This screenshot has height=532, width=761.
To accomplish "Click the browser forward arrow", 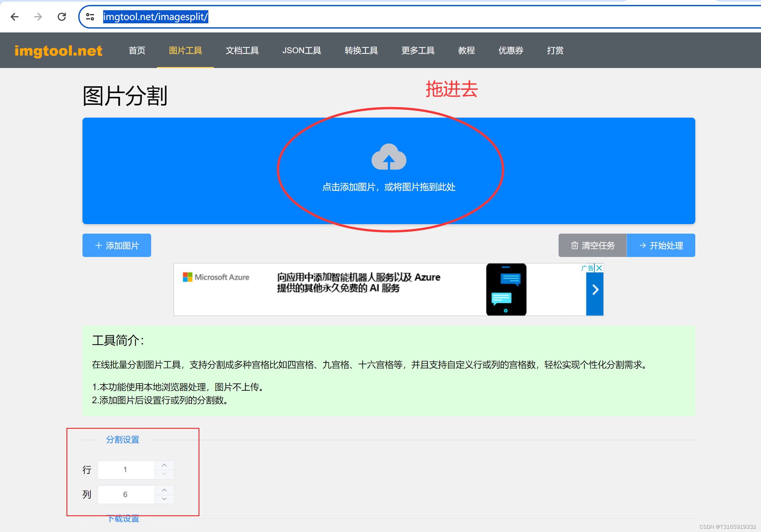I will [x=38, y=16].
